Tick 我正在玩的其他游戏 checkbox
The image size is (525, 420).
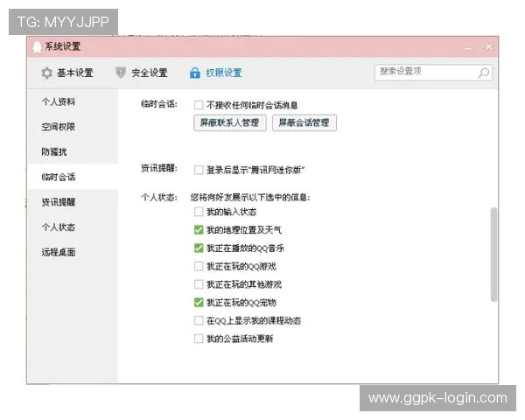tap(199, 284)
